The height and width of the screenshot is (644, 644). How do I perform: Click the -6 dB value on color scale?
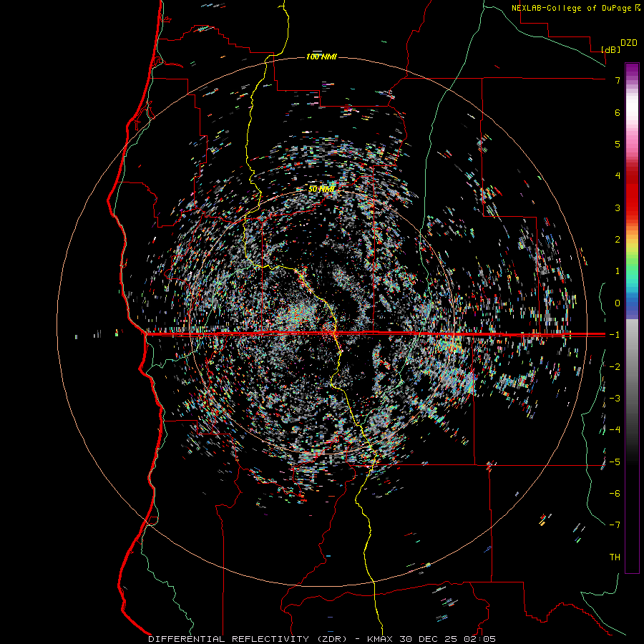pyautogui.click(x=615, y=494)
